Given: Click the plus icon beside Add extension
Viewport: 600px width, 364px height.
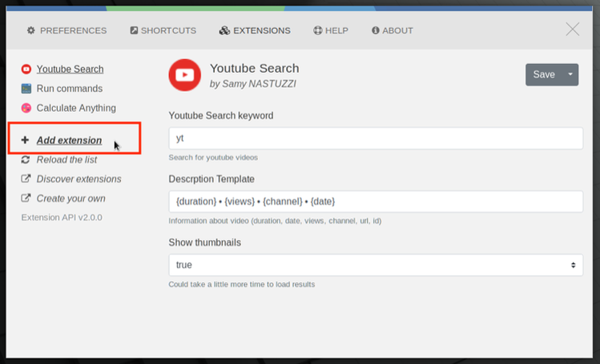Looking at the screenshot, I should (25, 140).
